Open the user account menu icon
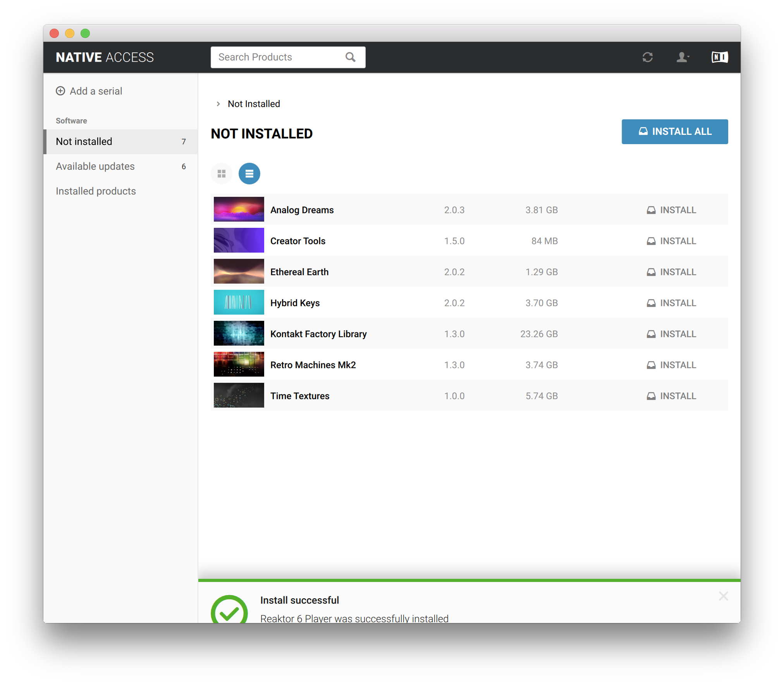Screen dimensions: 784x685 (682, 57)
